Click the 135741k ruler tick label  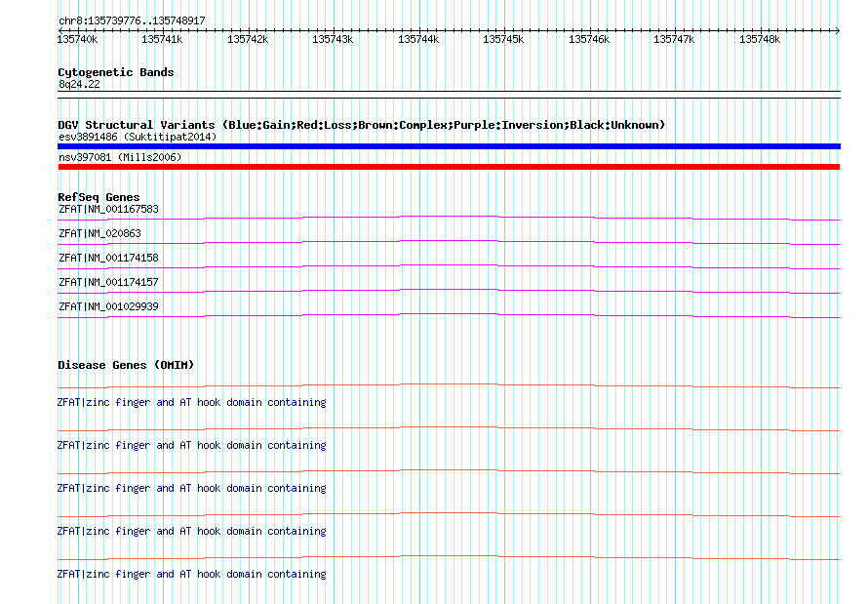(x=162, y=39)
